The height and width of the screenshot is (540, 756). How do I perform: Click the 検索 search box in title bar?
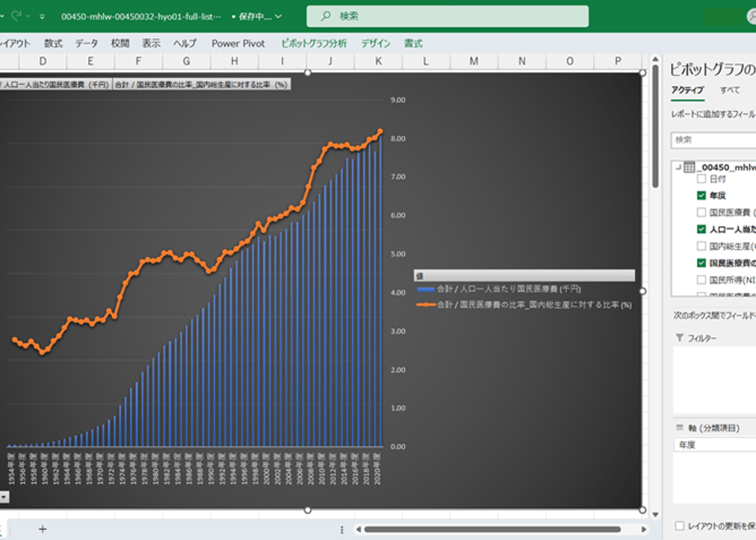tap(448, 16)
